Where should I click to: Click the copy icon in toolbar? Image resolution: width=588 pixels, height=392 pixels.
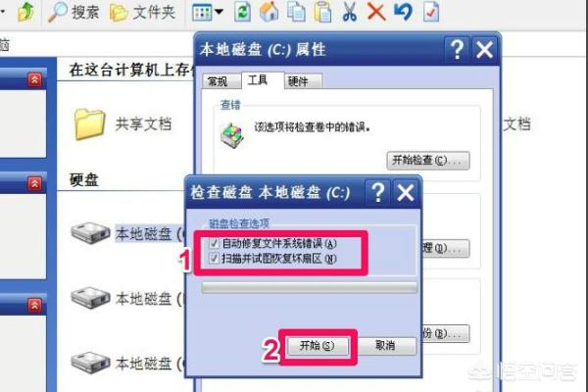(296, 11)
